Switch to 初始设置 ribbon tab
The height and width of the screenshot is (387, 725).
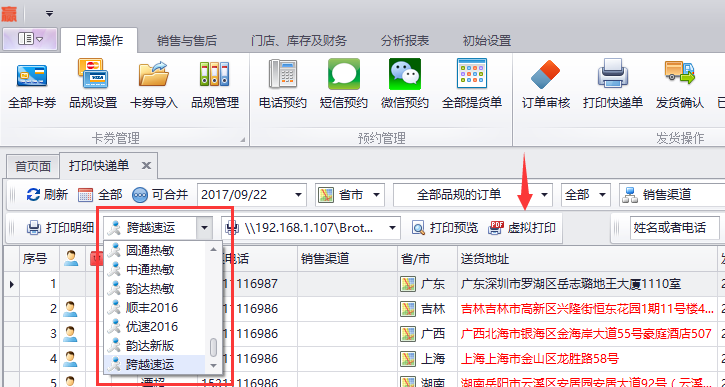(486, 41)
